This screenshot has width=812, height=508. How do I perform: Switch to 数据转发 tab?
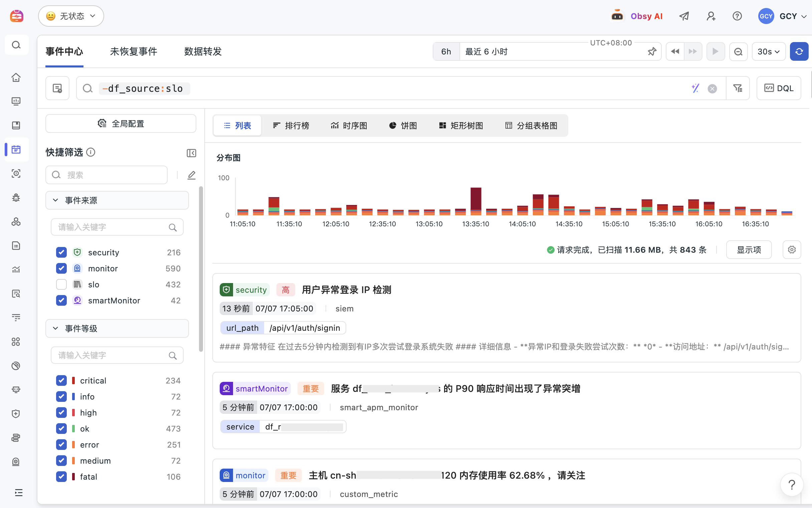click(203, 51)
